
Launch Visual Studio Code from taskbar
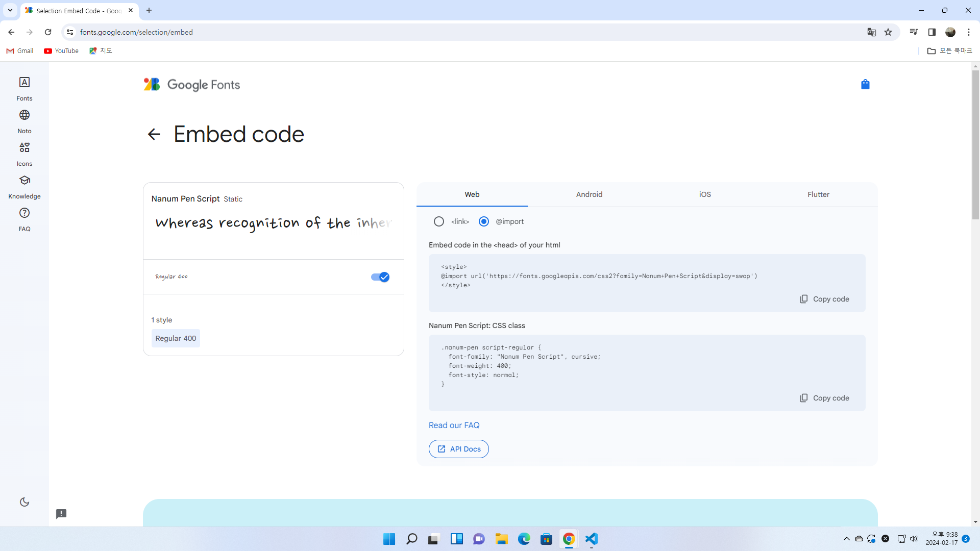pyautogui.click(x=591, y=539)
